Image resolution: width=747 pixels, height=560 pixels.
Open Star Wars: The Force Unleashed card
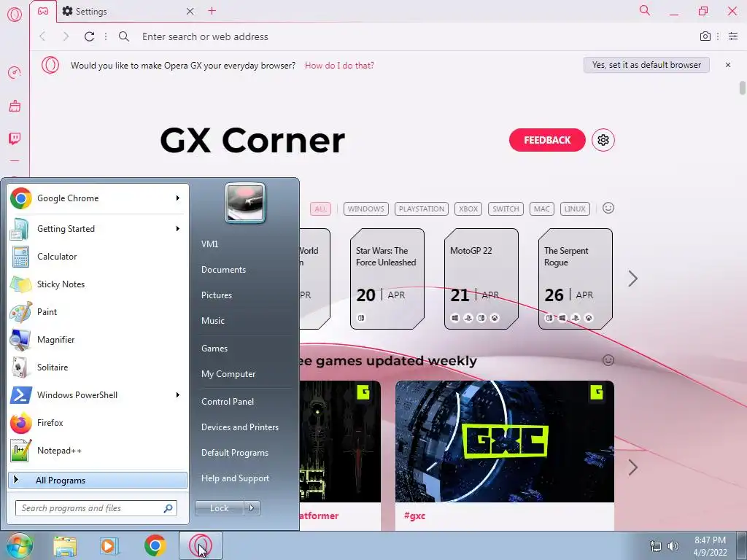point(387,279)
